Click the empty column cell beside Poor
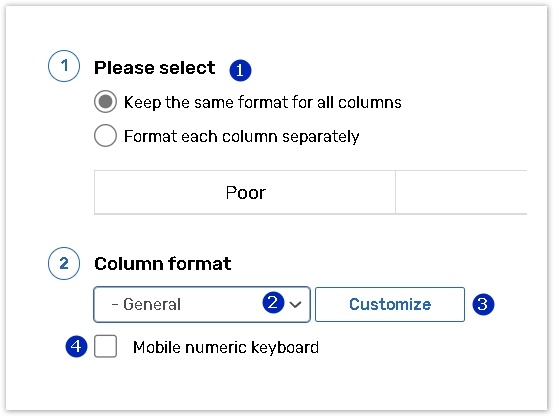 [x=461, y=192]
